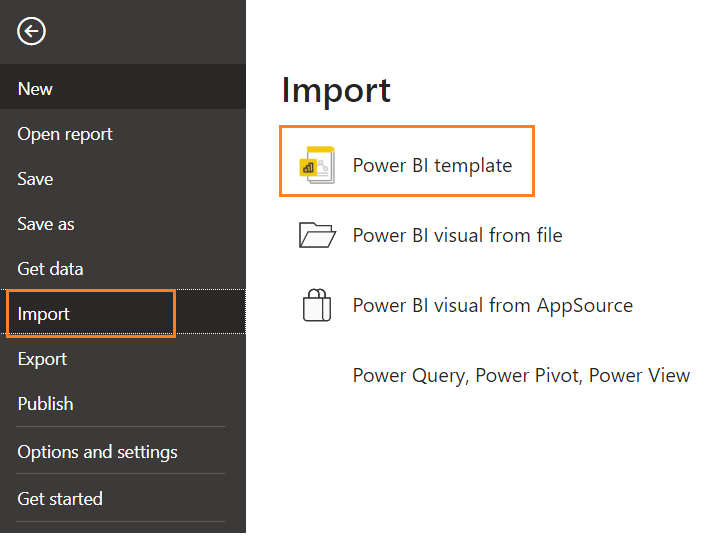
Task: Click Get started in the sidebar
Action: (60, 498)
